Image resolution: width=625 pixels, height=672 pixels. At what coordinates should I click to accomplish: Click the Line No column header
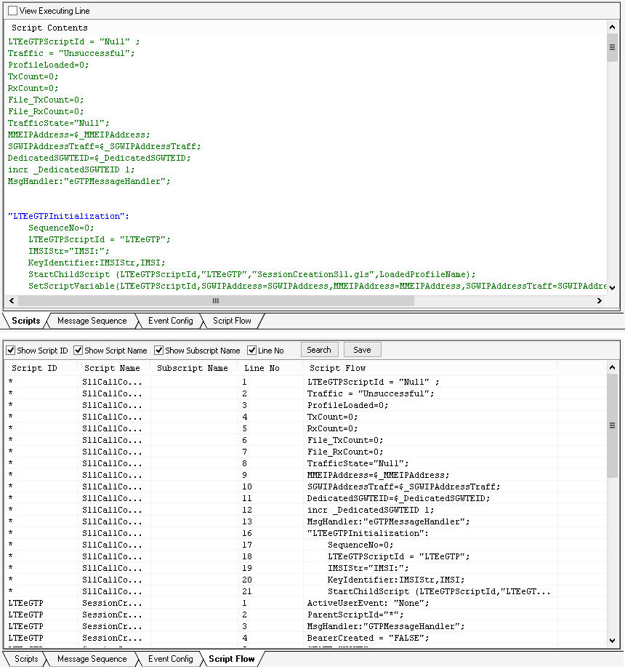[x=262, y=368]
